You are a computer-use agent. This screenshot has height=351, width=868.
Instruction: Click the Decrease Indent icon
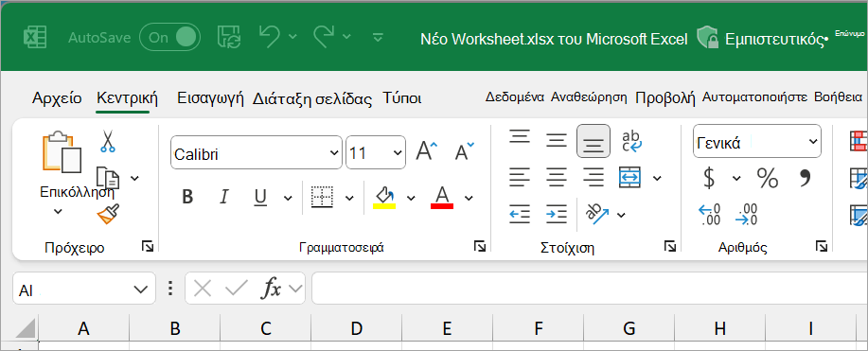click(520, 213)
